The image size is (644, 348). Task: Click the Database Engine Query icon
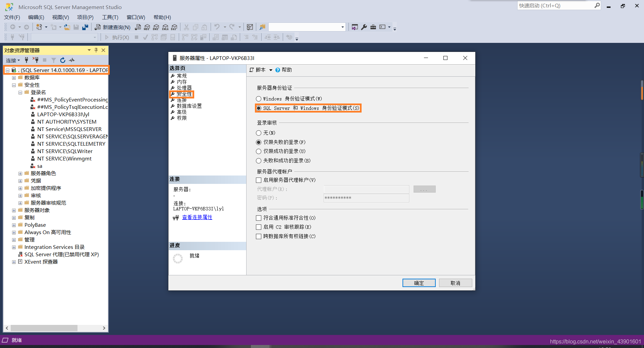click(138, 27)
